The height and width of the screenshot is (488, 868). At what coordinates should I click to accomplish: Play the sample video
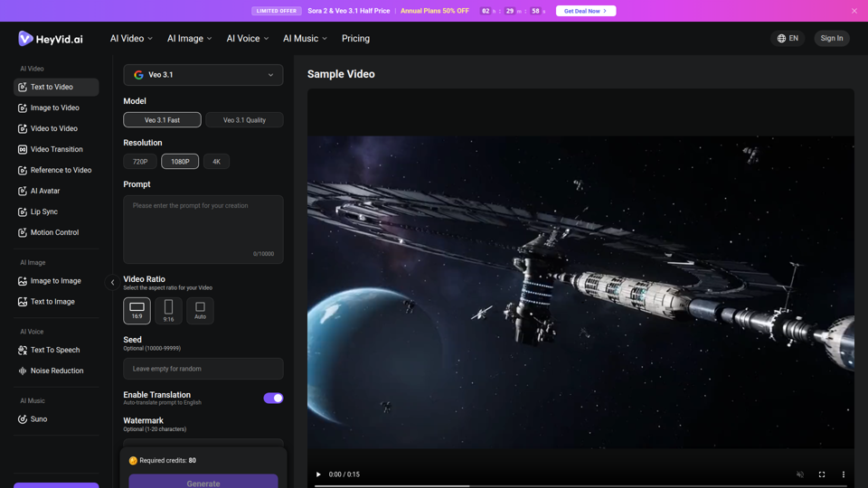click(x=318, y=474)
